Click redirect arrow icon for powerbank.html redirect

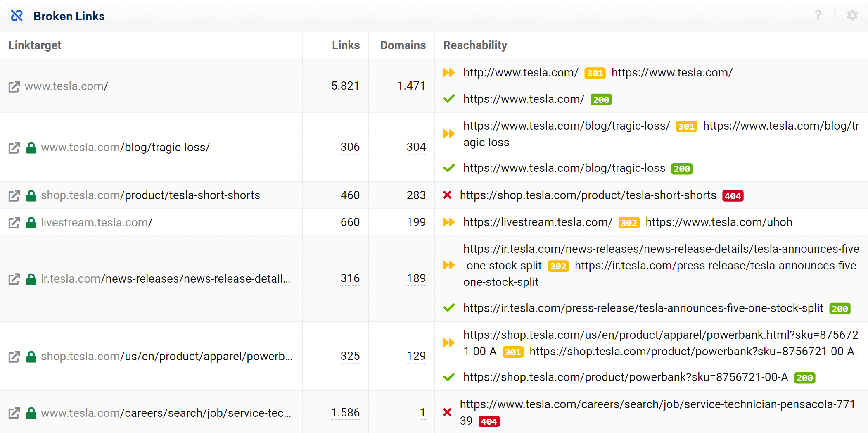[x=449, y=343]
